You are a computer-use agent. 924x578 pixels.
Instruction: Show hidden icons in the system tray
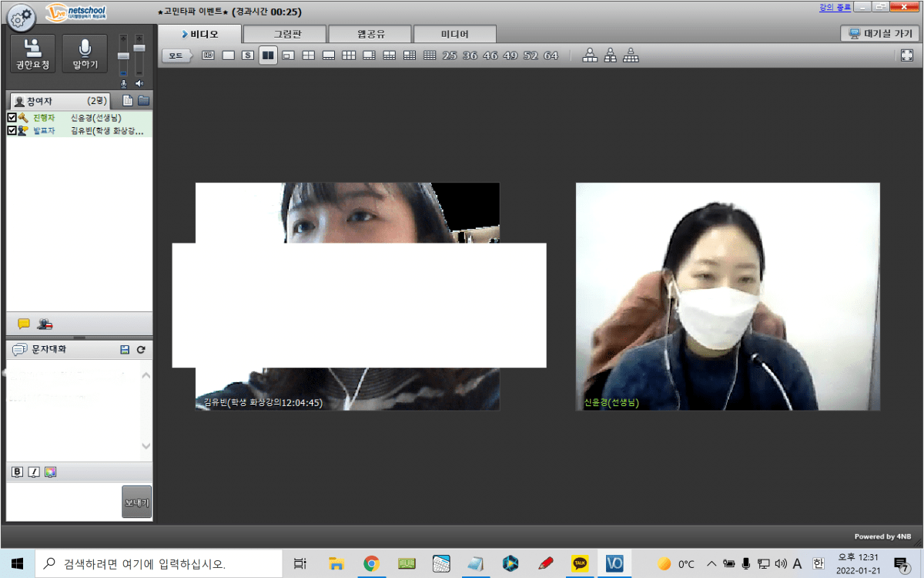pyautogui.click(x=711, y=564)
